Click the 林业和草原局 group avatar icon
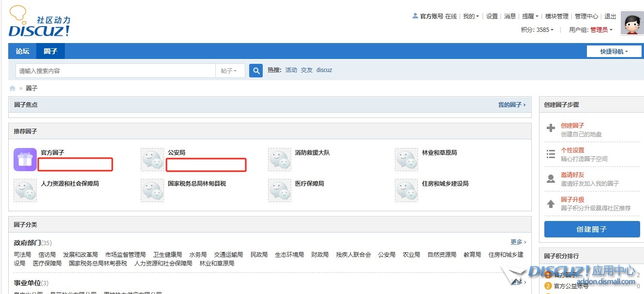 406,160
